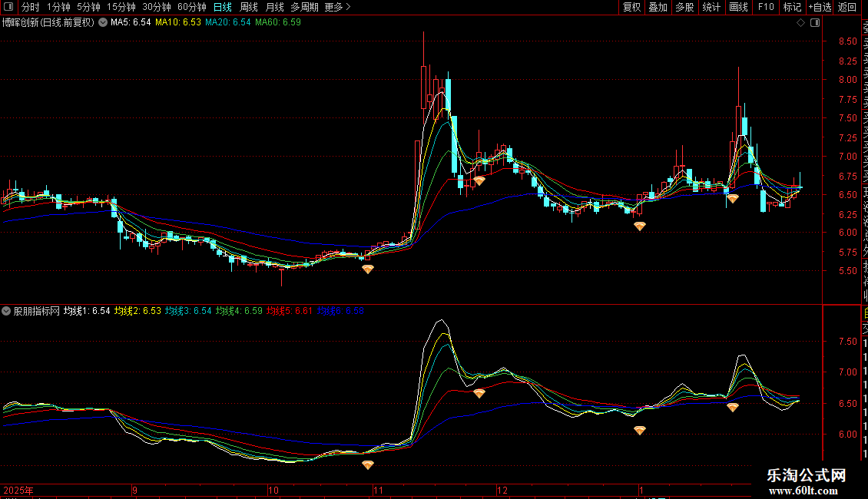868x499 pixels.
Task: Click the signal marker near the 6.75 pullback in November
Action: click(479, 180)
